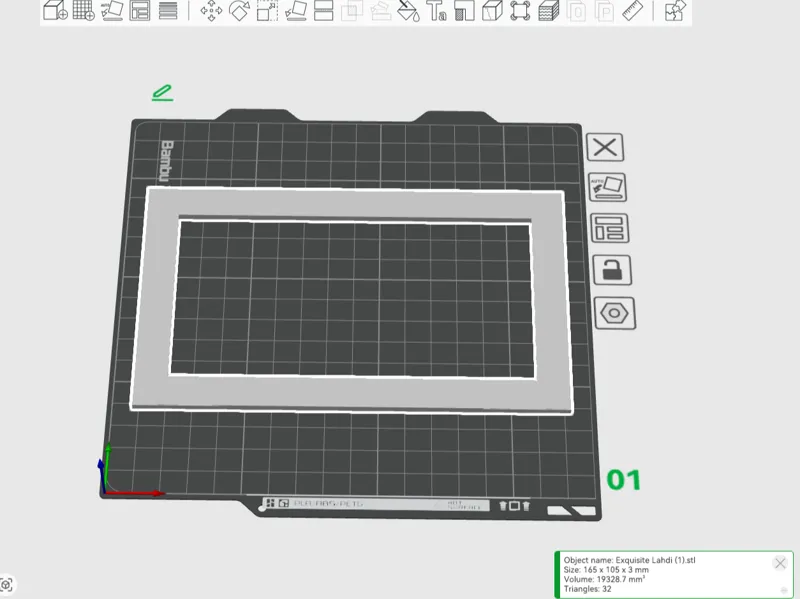Click the Add object cube icon

pos(55,10)
